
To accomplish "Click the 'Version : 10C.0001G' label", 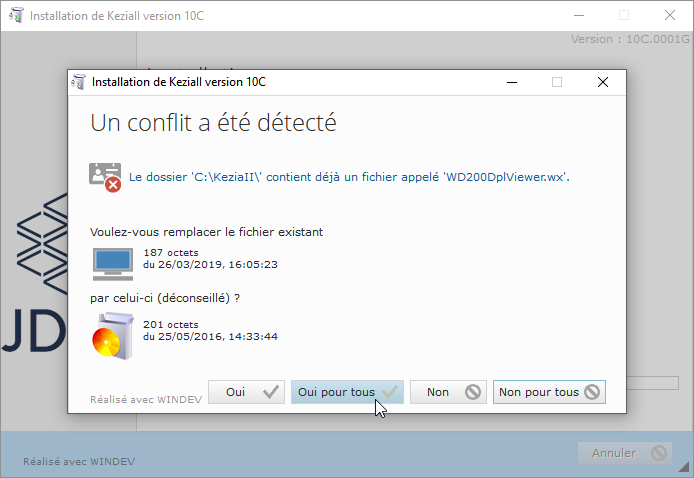I will tap(631, 40).
